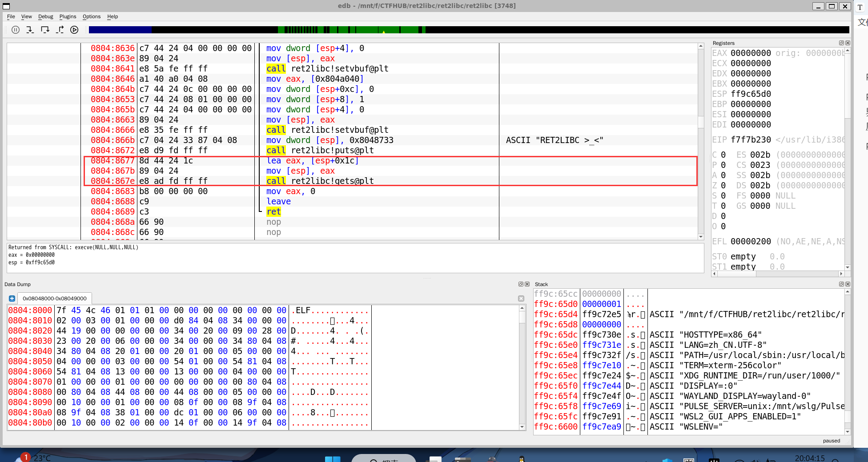Click dump row address 0804:8000
The width and height of the screenshot is (868, 462).
[30, 310]
